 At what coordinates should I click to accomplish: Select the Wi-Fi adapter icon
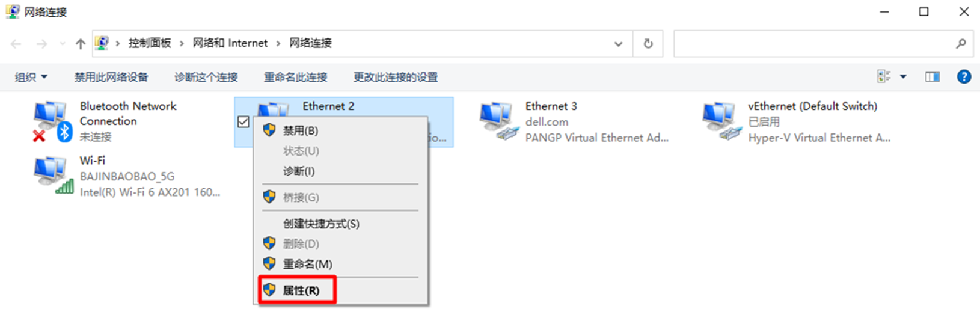(54, 176)
